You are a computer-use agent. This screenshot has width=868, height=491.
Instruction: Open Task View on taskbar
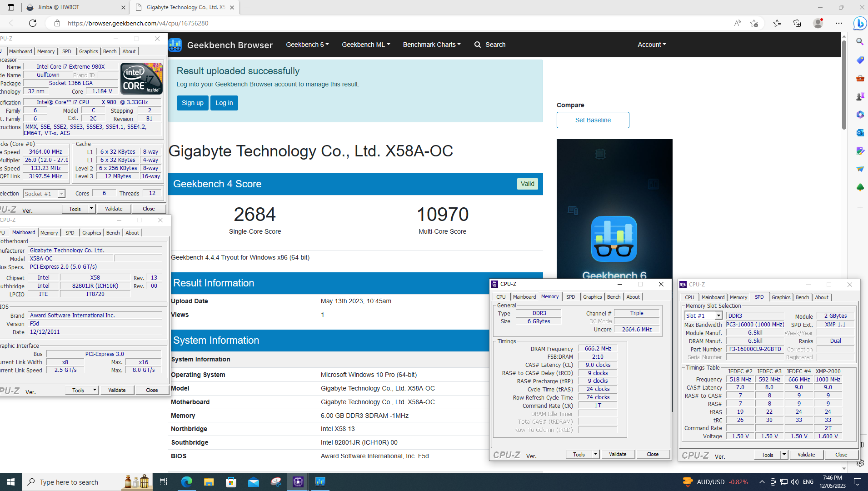(164, 482)
